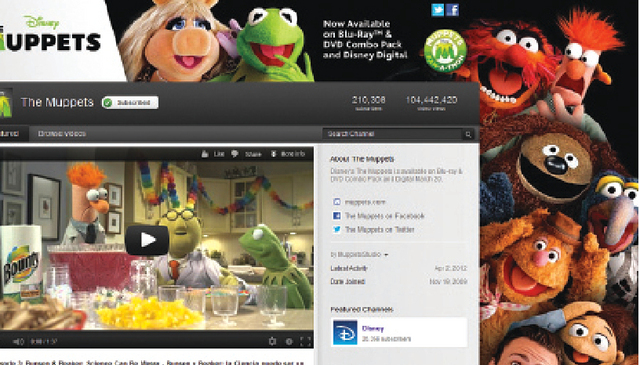The height and width of the screenshot is (365, 640).
Task: Click the search magnifier in Search Channel
Action: [x=468, y=134]
